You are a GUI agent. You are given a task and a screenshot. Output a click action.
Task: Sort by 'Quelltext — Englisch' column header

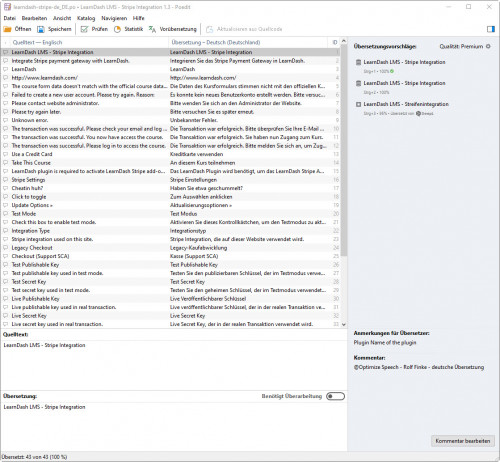click(x=90, y=42)
